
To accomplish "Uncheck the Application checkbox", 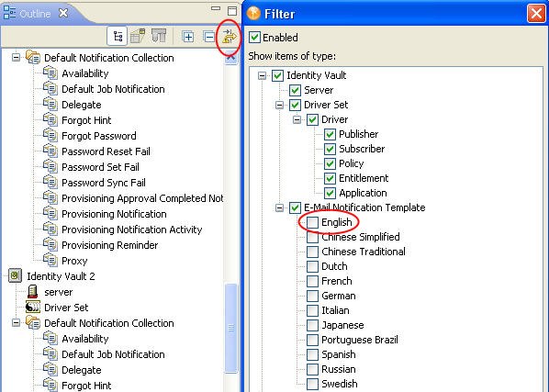I will click(330, 193).
